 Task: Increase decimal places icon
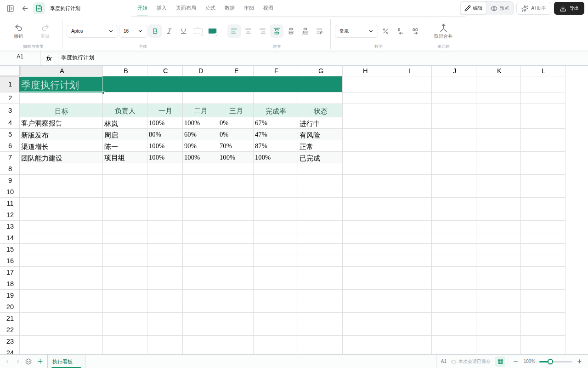click(x=415, y=31)
